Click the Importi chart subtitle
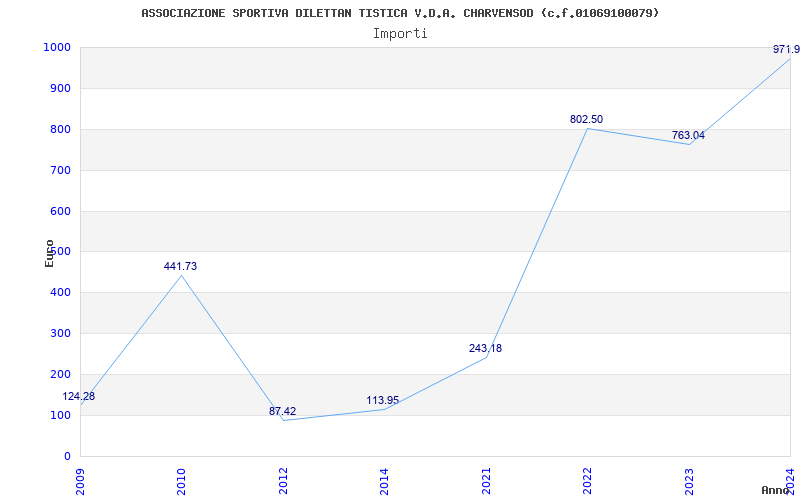800x500 pixels. coord(400,34)
